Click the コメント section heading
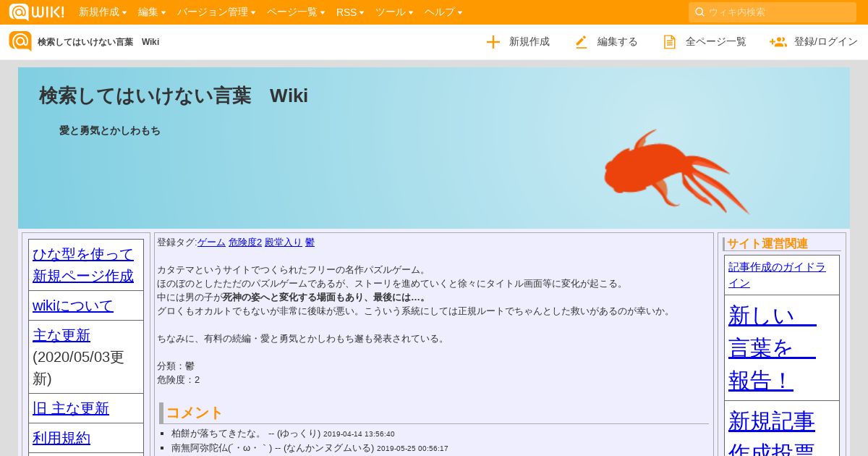 click(194, 413)
